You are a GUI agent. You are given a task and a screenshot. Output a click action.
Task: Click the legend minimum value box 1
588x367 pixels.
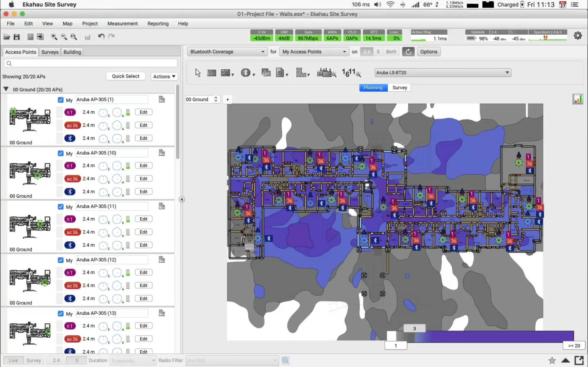(x=396, y=346)
